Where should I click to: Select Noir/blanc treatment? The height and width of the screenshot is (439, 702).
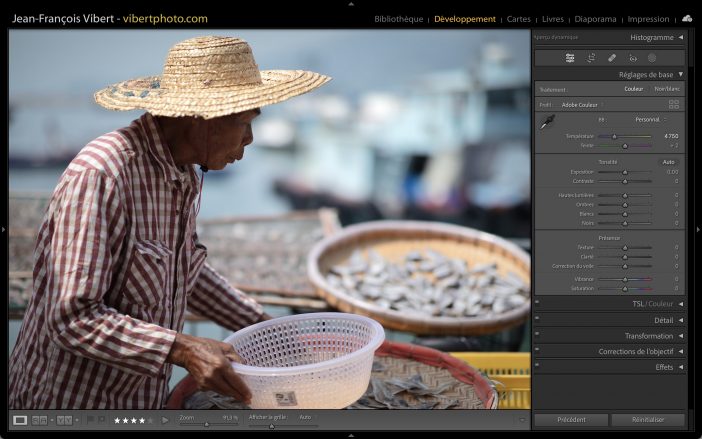tap(666, 89)
